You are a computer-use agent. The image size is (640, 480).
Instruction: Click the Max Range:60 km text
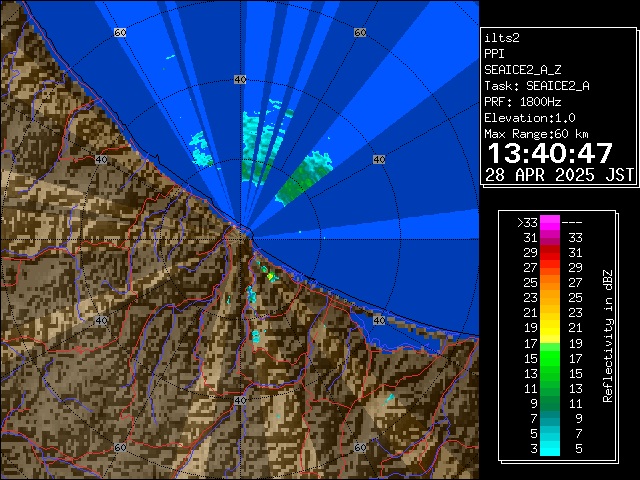536,134
